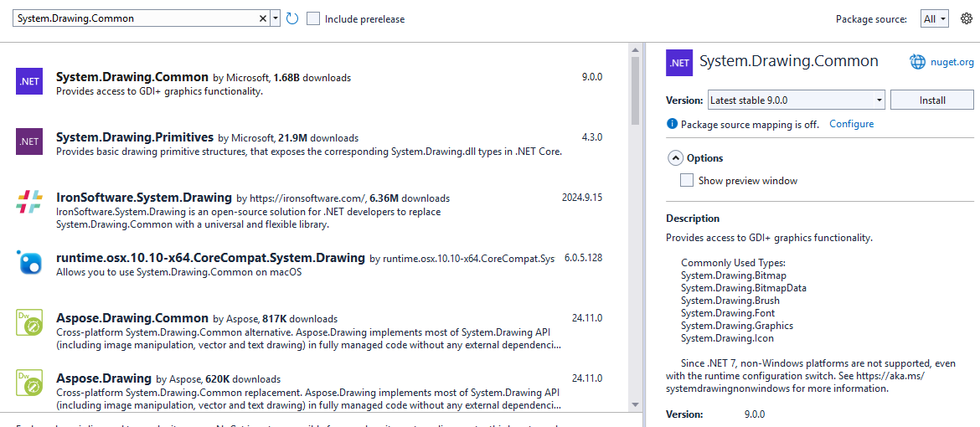
Task: Click the package list scrollbar up arrow
Action: click(x=636, y=50)
